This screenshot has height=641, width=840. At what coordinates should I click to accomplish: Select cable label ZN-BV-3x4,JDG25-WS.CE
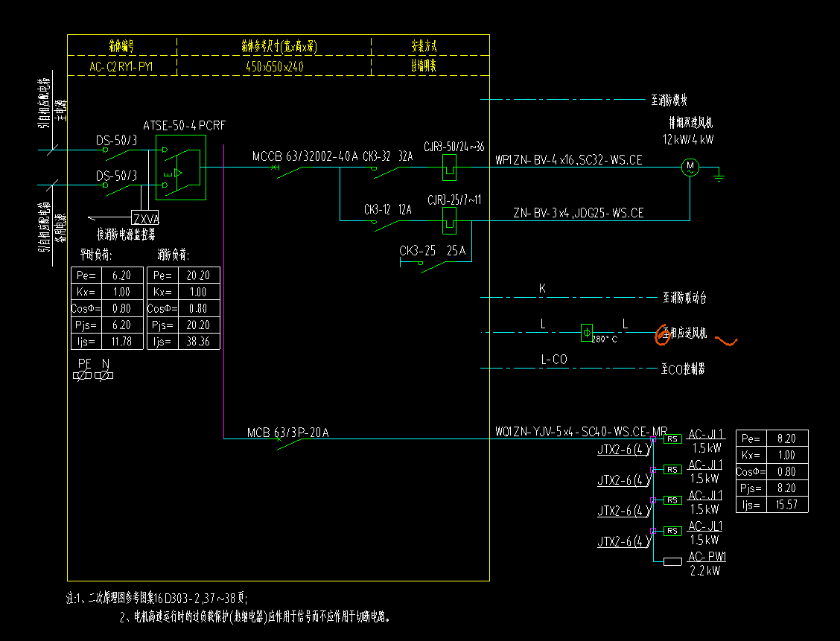(579, 213)
